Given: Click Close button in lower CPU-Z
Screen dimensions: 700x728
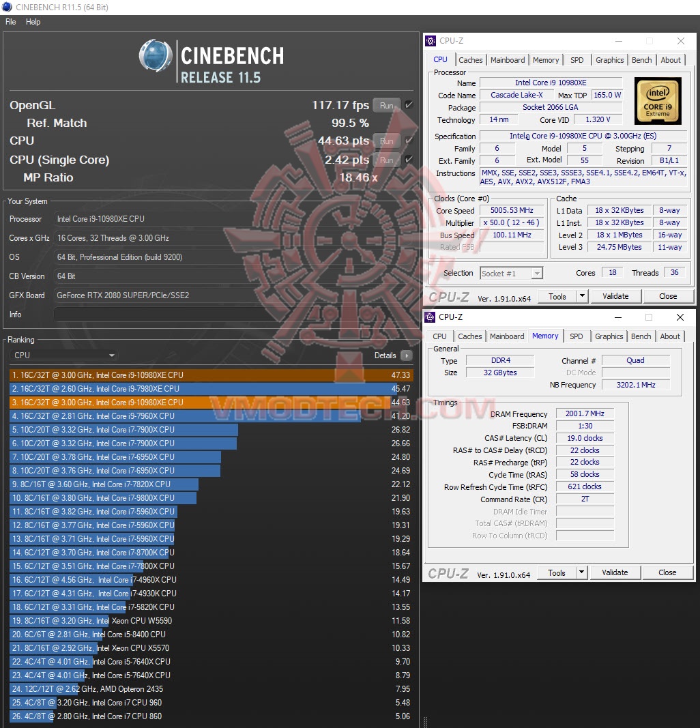Looking at the screenshot, I should pos(667,572).
